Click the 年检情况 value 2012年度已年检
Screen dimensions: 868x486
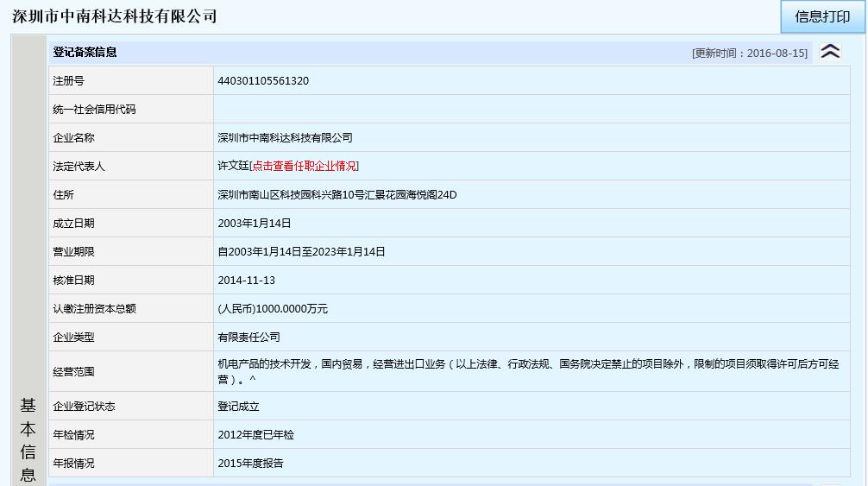pos(255,435)
